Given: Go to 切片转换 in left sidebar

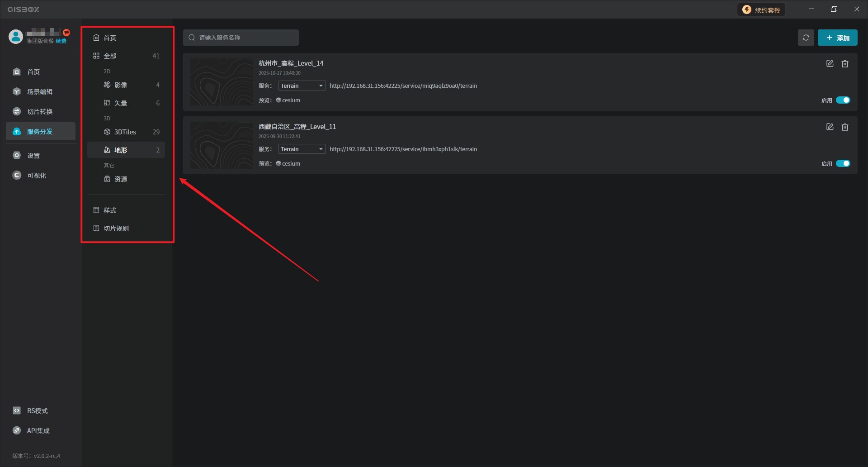Looking at the screenshot, I should click(40, 112).
